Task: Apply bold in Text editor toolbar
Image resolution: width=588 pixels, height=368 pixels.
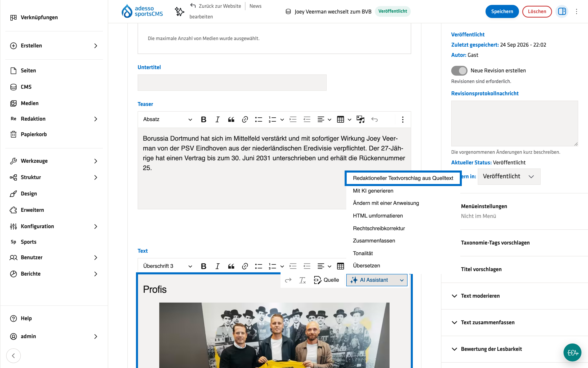Action: (x=204, y=266)
